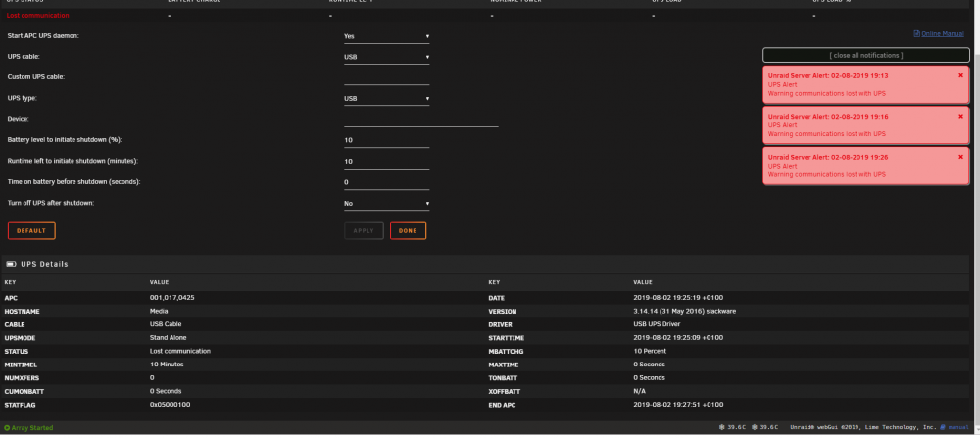Click the END APC timestamp value
This screenshot has width=980, height=438.
tap(678, 405)
